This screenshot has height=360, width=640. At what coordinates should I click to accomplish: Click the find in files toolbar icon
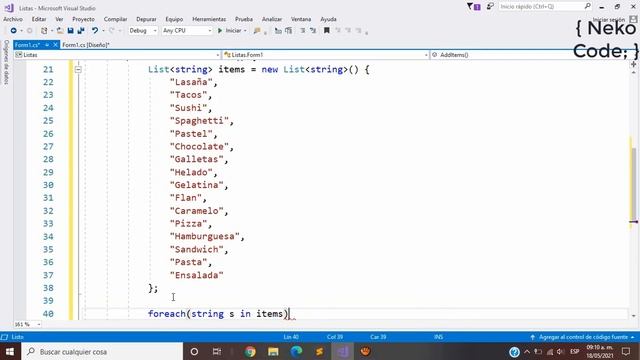point(257,31)
